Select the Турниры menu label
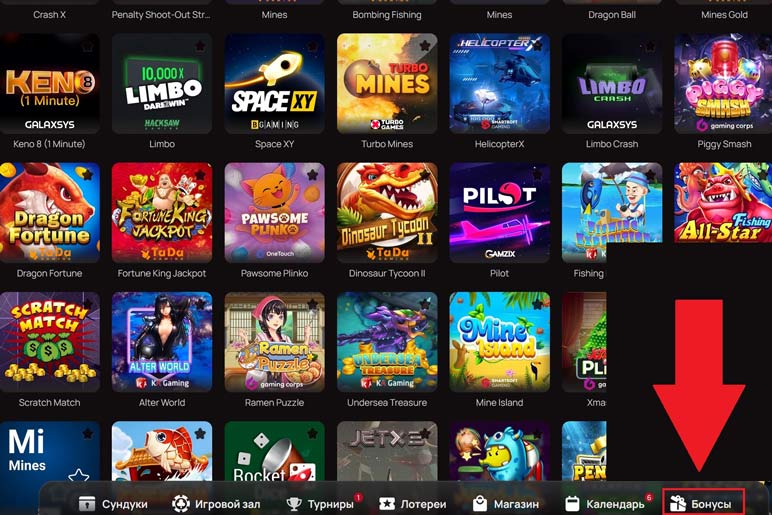 [330, 504]
